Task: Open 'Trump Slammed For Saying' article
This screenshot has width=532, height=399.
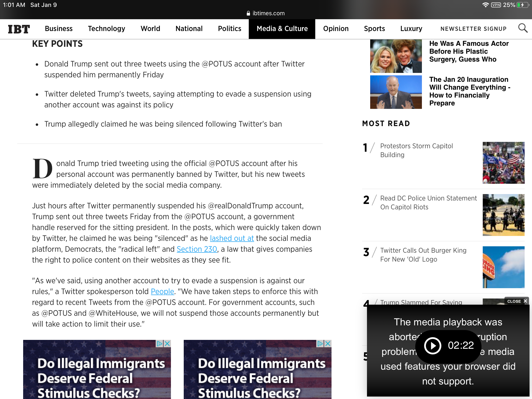Action: tap(421, 302)
